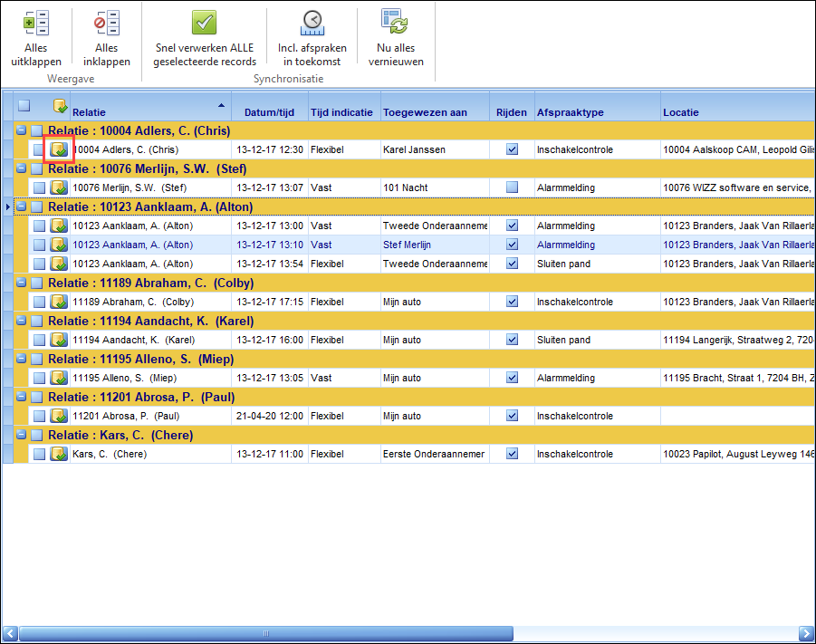Click sync icon for Adlers 12:30 row
This screenshot has width=816, height=644.
pos(59,149)
